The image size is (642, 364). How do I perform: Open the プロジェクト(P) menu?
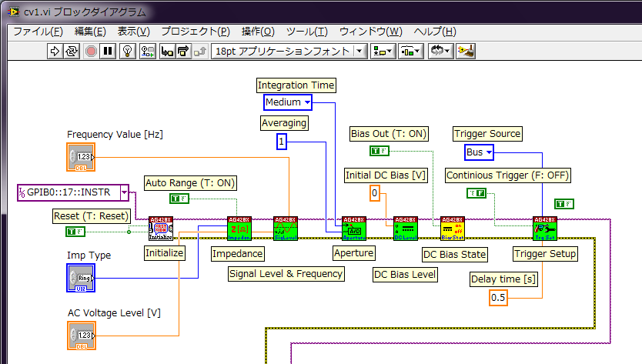[196, 32]
